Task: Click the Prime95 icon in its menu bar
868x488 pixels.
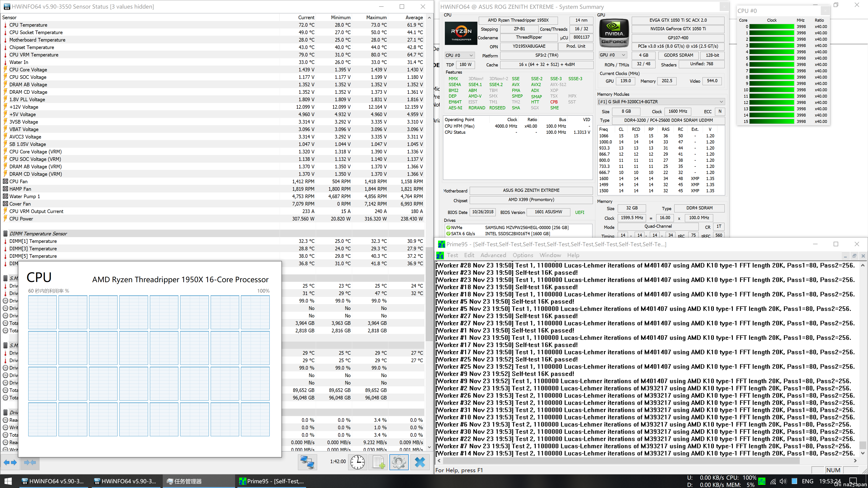Action: coord(440,255)
